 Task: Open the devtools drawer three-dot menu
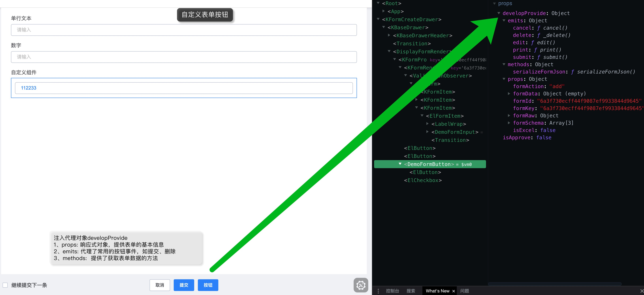(x=378, y=291)
